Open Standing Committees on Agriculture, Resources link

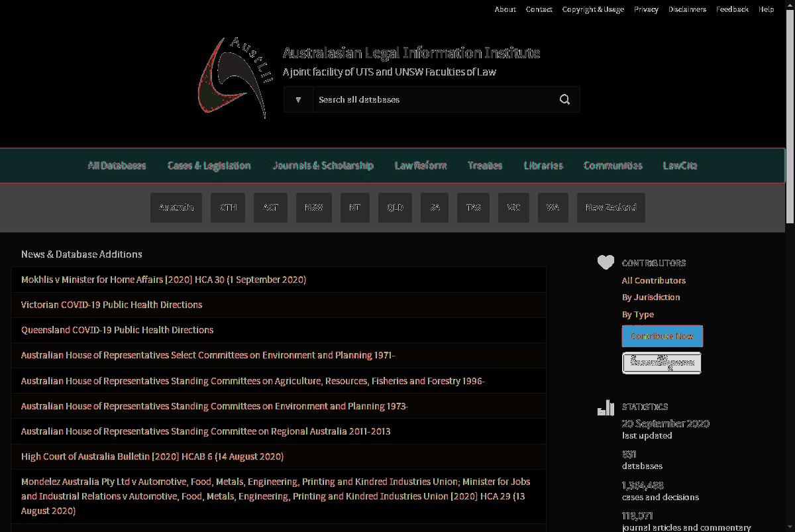point(253,381)
